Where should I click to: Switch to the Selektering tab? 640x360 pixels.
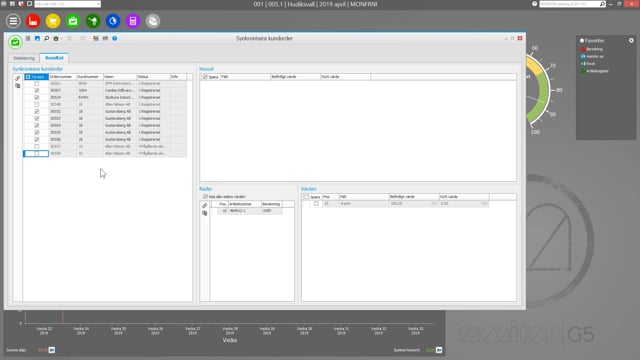pyautogui.click(x=24, y=58)
